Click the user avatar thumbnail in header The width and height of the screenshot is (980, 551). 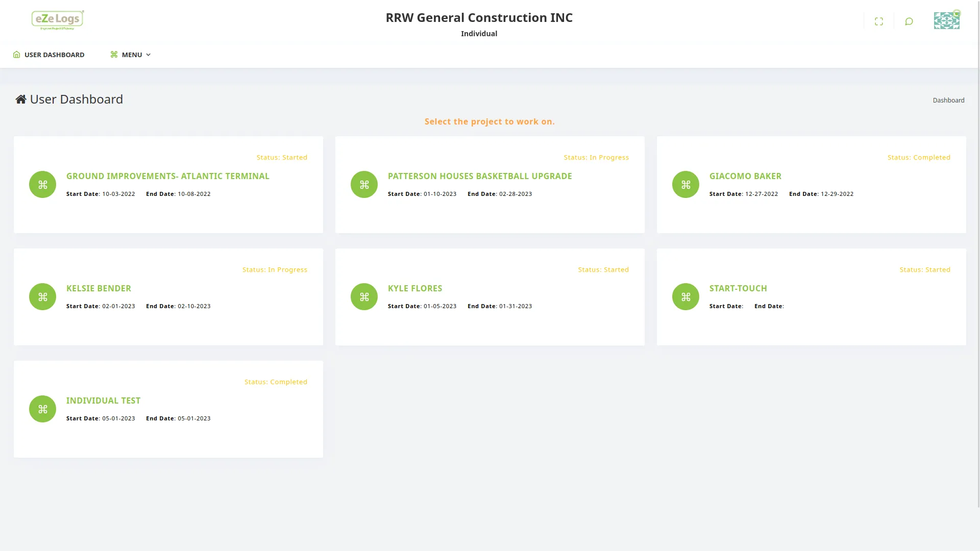pyautogui.click(x=946, y=21)
